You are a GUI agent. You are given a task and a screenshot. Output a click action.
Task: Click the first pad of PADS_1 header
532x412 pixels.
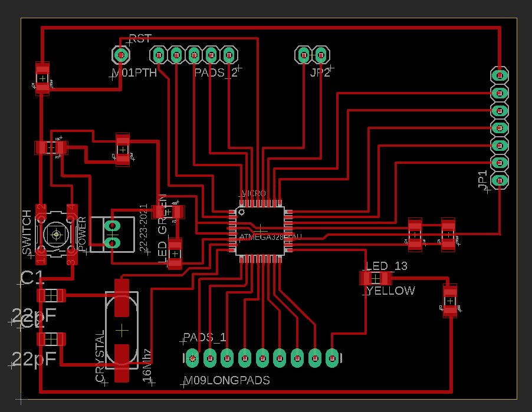click(x=193, y=358)
